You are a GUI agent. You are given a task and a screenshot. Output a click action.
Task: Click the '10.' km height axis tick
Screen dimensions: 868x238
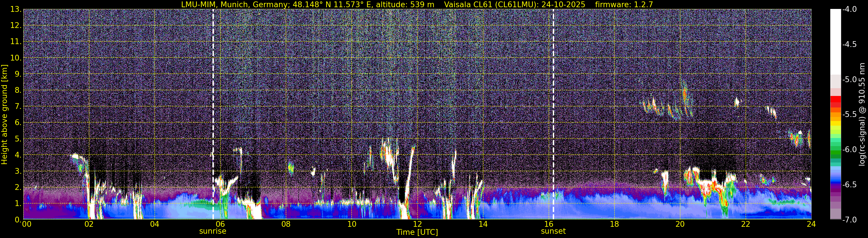(x=16, y=58)
